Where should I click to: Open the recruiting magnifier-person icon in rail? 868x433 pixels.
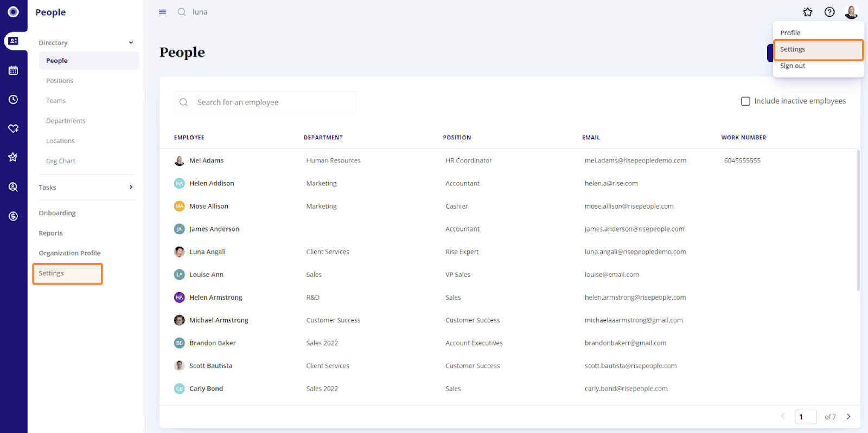pyautogui.click(x=14, y=187)
